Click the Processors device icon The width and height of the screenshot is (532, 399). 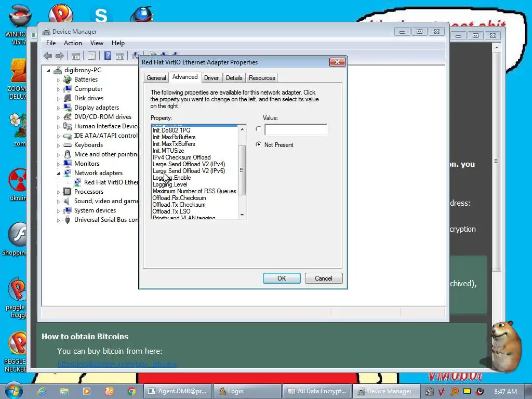[x=68, y=192]
